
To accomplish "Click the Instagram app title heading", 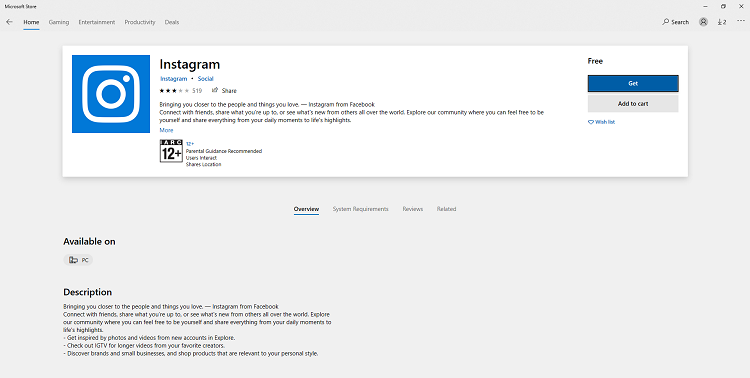I will coord(190,64).
